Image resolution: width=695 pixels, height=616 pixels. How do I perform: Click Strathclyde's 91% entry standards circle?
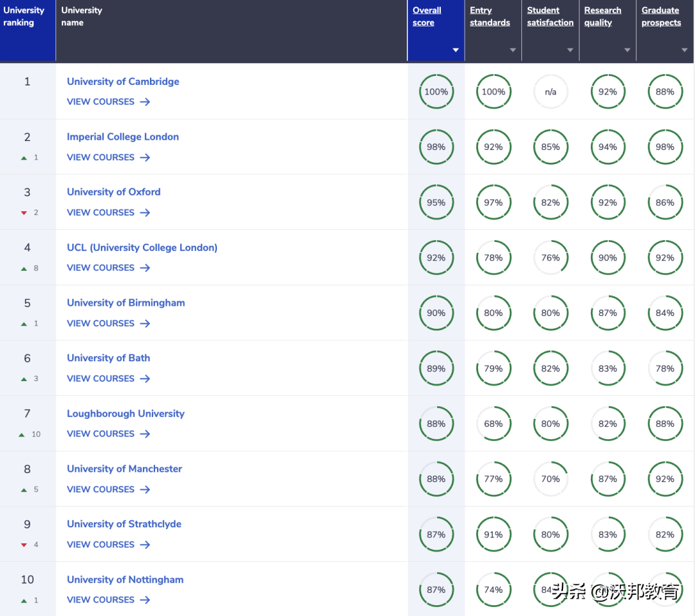tap(494, 534)
